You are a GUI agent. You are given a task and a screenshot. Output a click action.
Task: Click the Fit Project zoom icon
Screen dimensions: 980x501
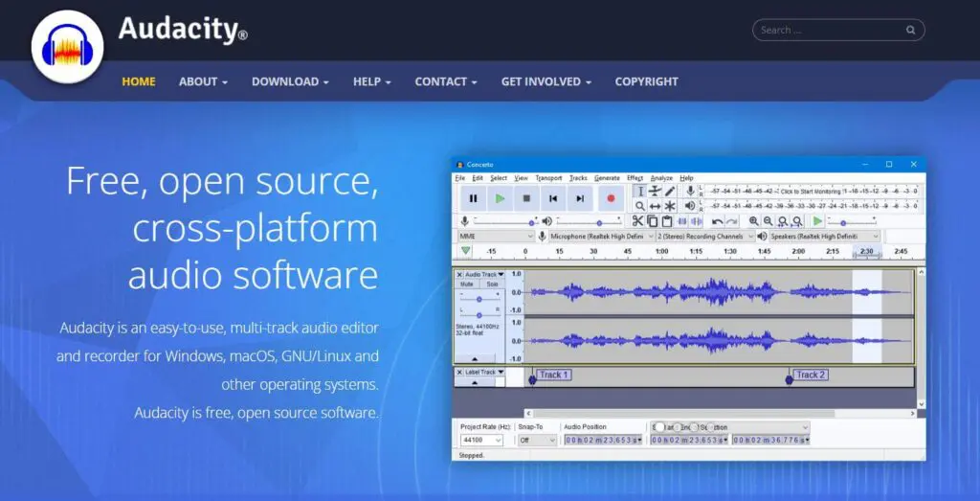click(x=797, y=220)
